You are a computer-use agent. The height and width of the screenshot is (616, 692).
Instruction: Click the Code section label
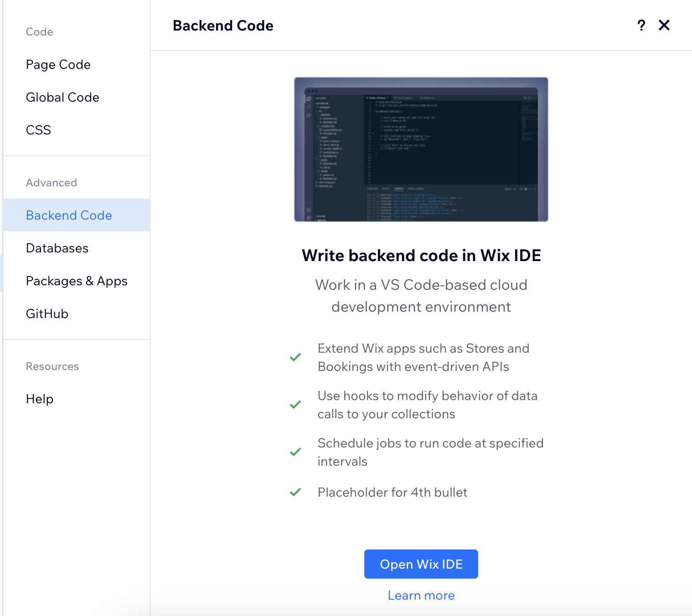(x=40, y=32)
